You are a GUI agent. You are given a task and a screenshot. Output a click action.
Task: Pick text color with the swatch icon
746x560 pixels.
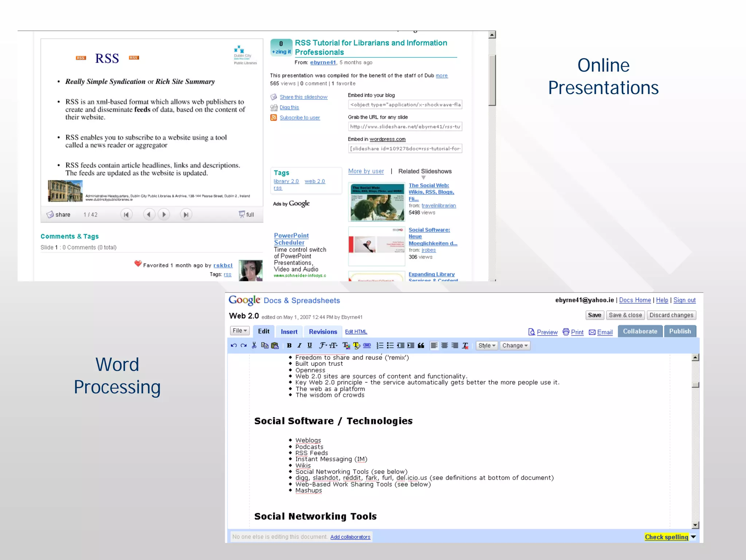pos(346,345)
